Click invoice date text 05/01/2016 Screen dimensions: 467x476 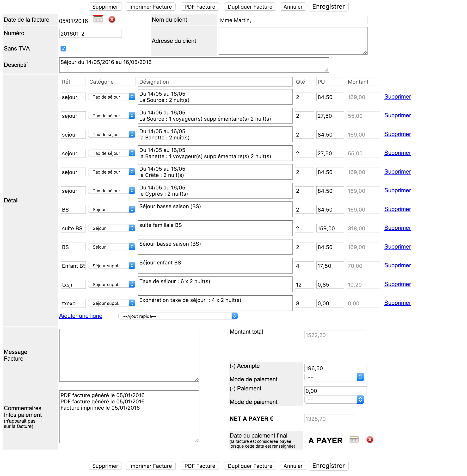73,21
